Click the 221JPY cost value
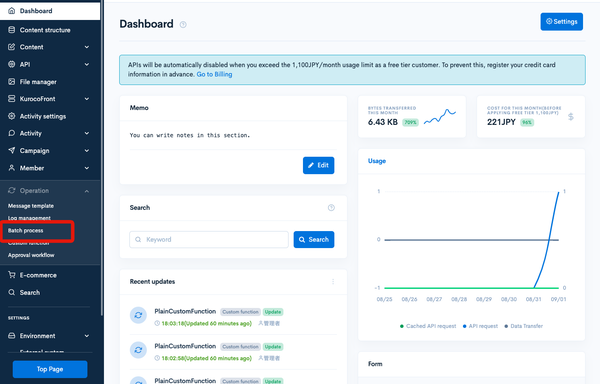This screenshot has width=600, height=384. (x=501, y=122)
